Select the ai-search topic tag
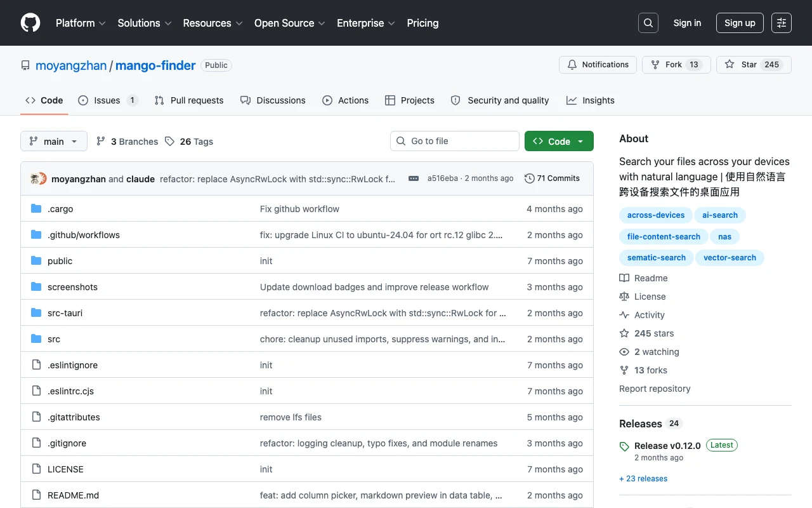This screenshot has height=508, width=812. pos(720,215)
